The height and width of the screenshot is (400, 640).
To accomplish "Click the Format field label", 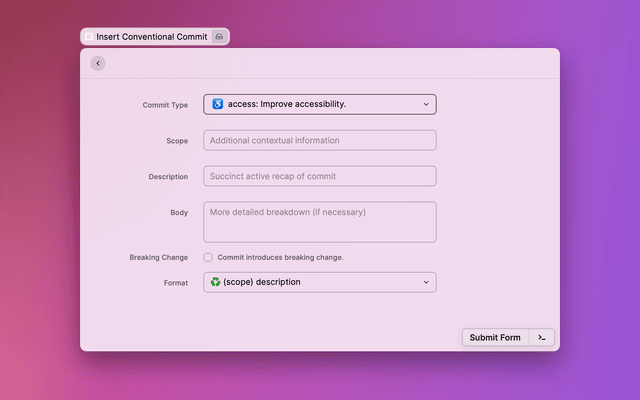I will (x=175, y=283).
